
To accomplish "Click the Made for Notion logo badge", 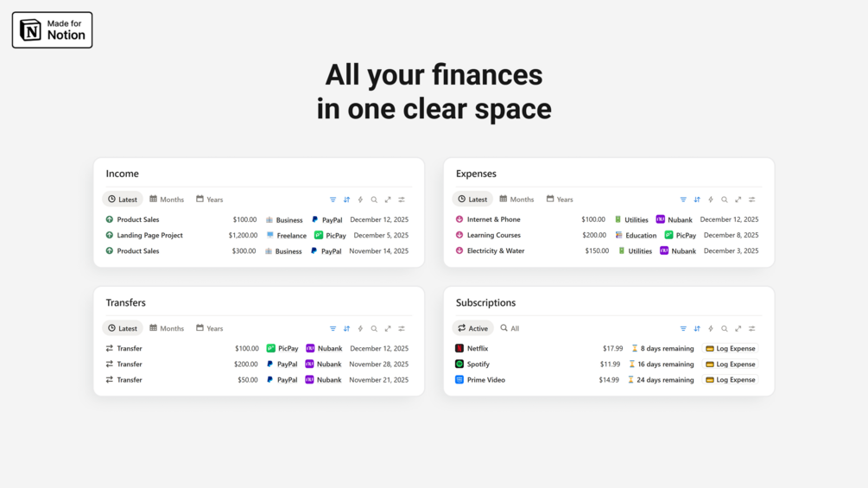I will [x=52, y=30].
